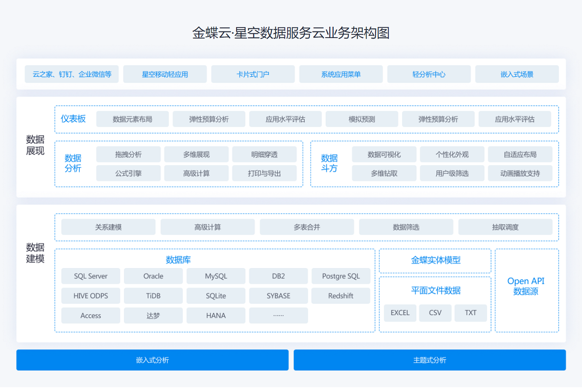Select the 数据元素布局 item
The height and width of the screenshot is (392, 582).
132,119
